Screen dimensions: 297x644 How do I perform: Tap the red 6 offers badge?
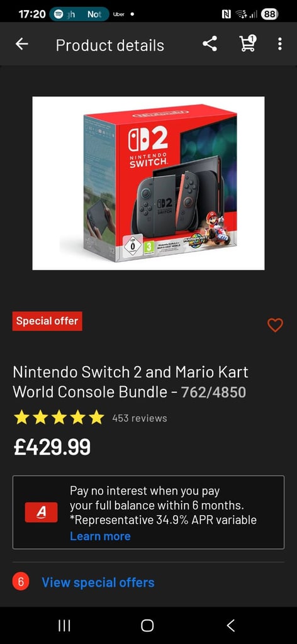[21, 582]
